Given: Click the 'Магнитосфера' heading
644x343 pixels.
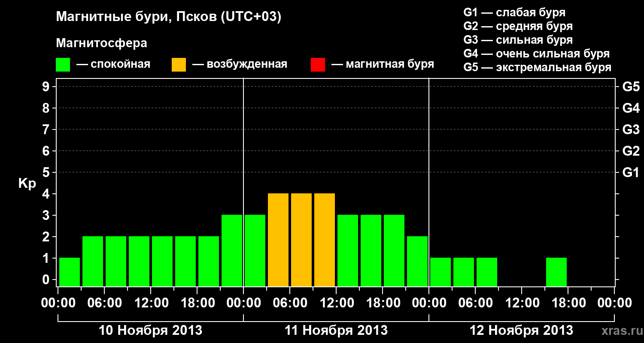Looking at the screenshot, I should click(x=101, y=43).
